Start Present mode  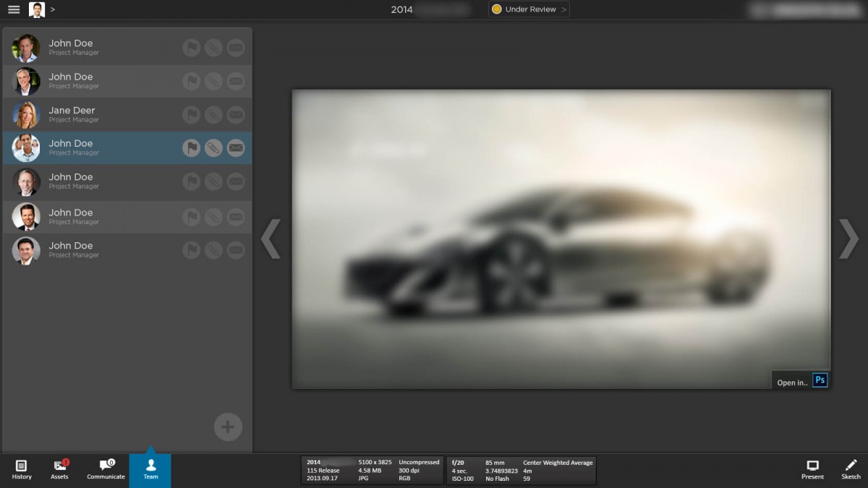pos(812,468)
